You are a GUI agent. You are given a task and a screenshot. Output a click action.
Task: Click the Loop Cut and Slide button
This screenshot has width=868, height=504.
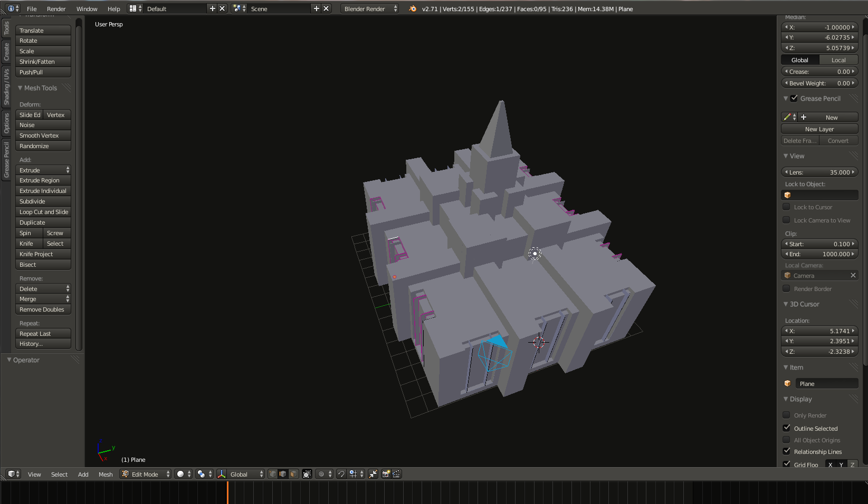[x=43, y=212]
